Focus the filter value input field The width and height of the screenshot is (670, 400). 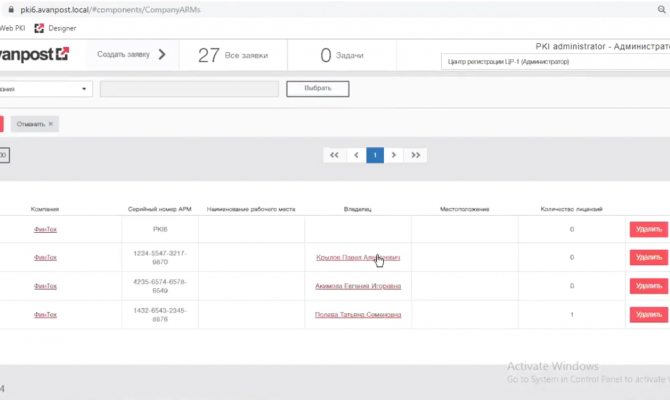pyautogui.click(x=189, y=89)
